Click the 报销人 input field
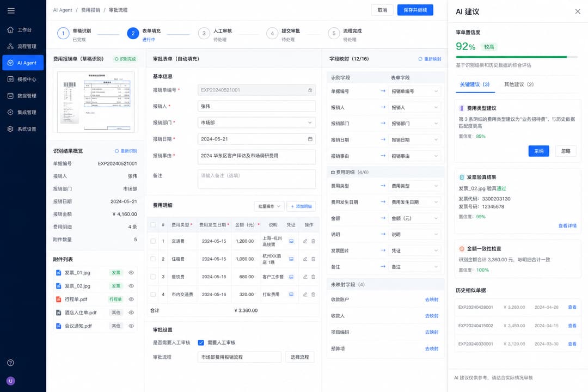The image size is (588, 392). pyautogui.click(x=256, y=106)
